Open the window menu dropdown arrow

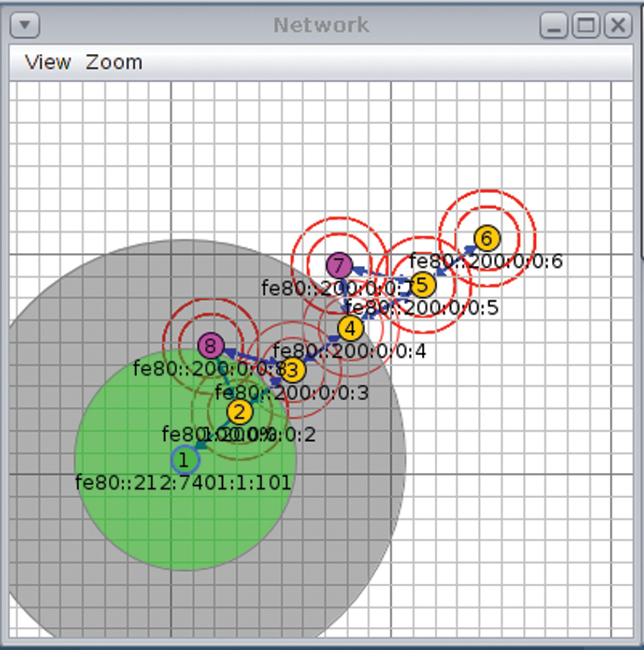coord(26,26)
